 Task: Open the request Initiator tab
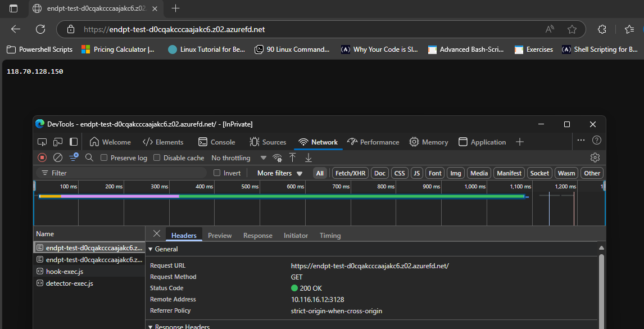(296, 235)
